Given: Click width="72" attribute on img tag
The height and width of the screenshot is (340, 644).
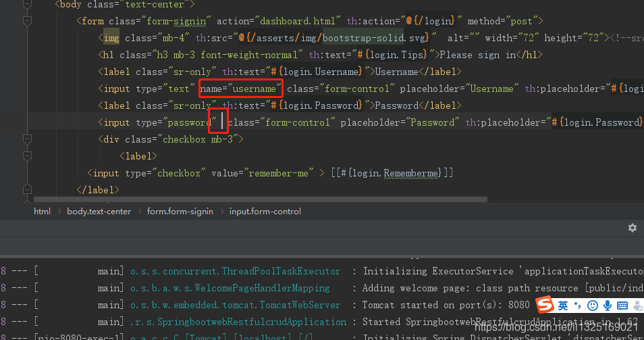Looking at the screenshot, I should 511,38.
